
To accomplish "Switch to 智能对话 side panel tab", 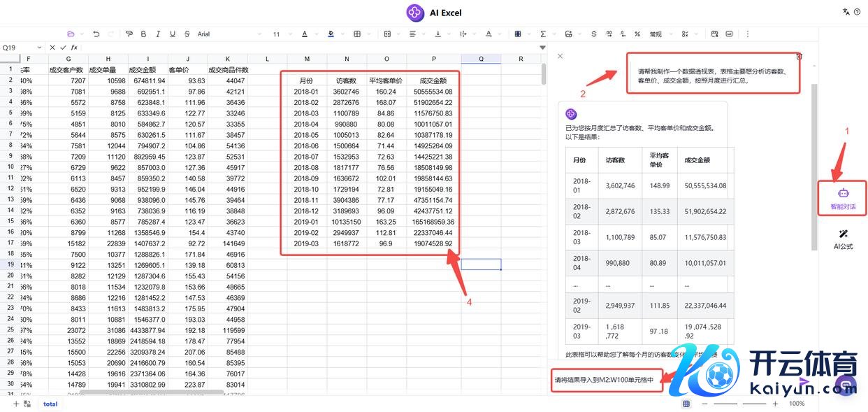I will (x=842, y=199).
